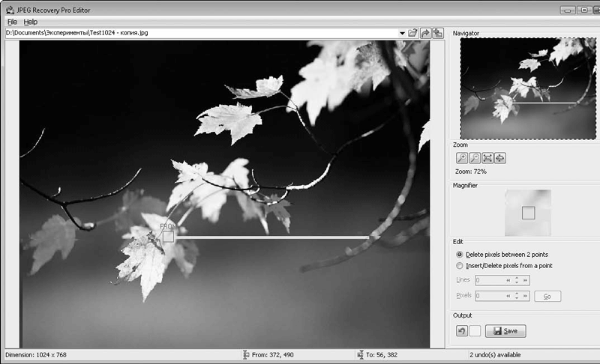Click the rightmost icon on path toolbar

click(x=437, y=33)
